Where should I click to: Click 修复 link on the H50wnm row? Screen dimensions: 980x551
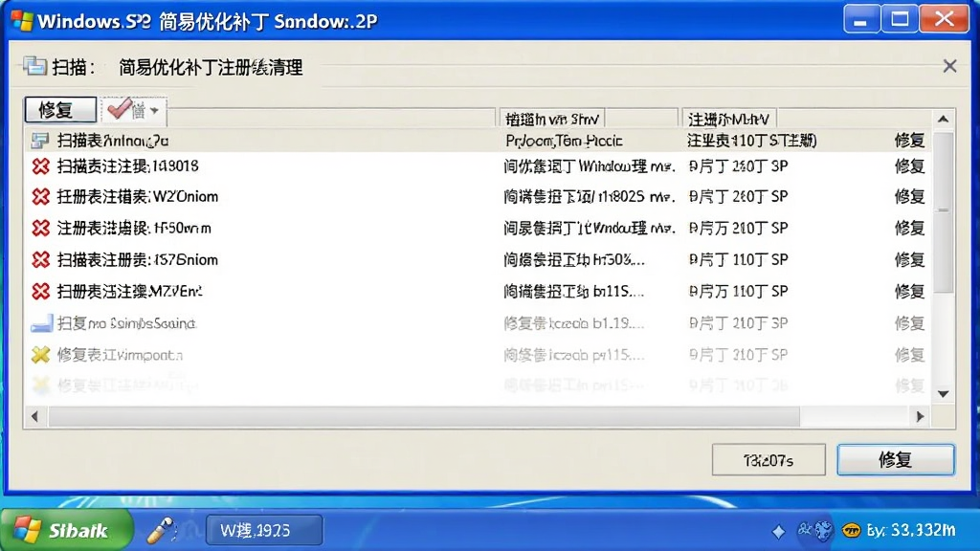pyautogui.click(x=909, y=228)
